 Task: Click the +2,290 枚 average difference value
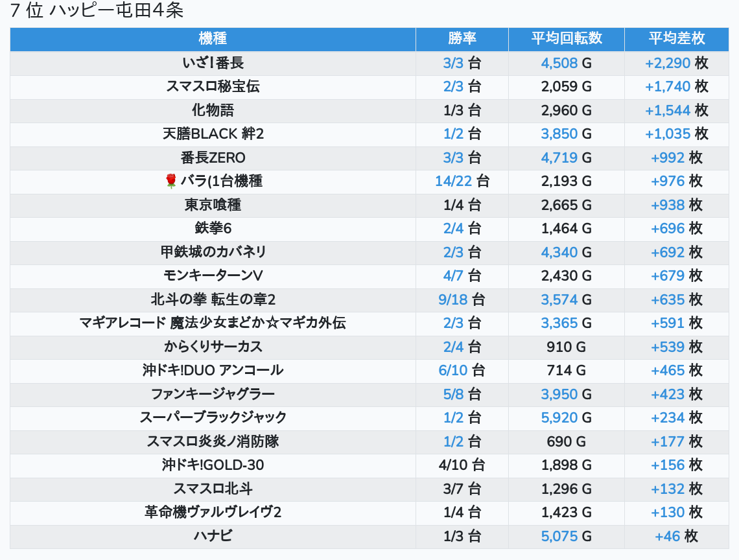coord(676,63)
